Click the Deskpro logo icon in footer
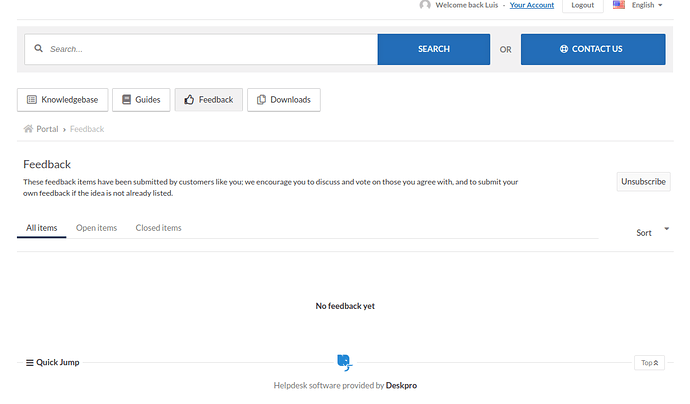Screen dimensions: 690x404 (345, 362)
